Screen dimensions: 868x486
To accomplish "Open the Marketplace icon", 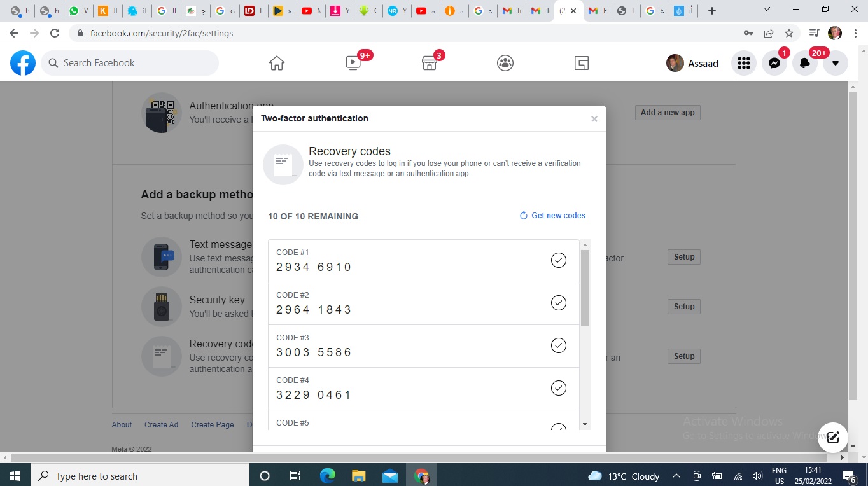I will coord(430,63).
